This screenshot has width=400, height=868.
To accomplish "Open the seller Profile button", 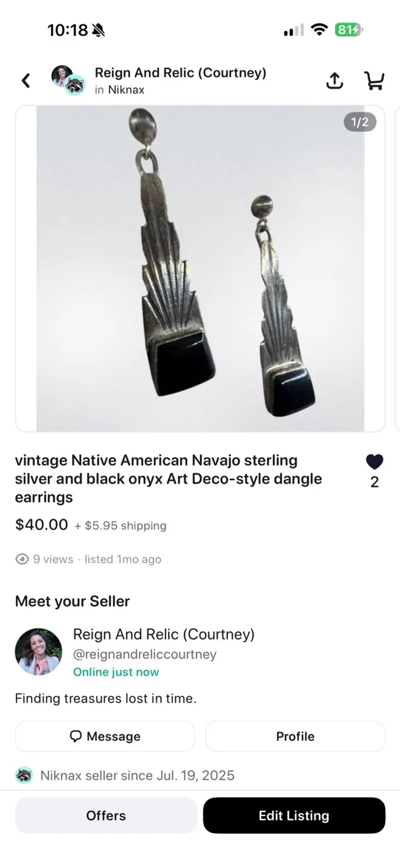I will [295, 736].
